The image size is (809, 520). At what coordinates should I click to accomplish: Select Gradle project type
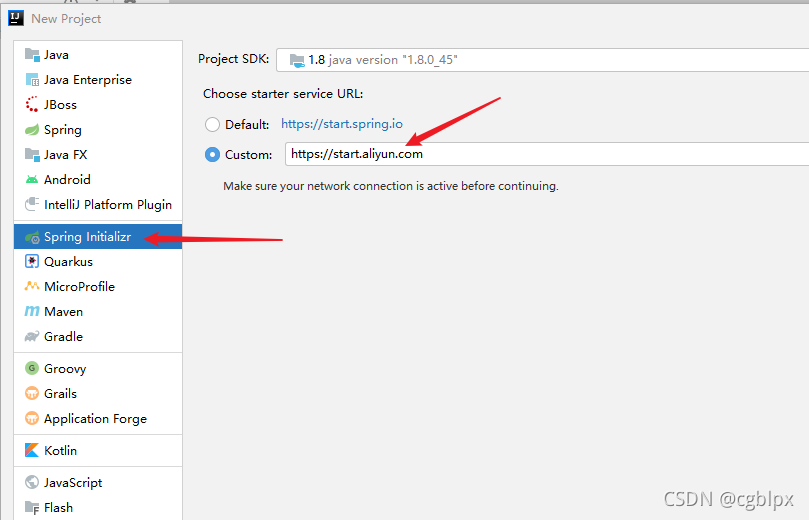[x=98, y=336]
